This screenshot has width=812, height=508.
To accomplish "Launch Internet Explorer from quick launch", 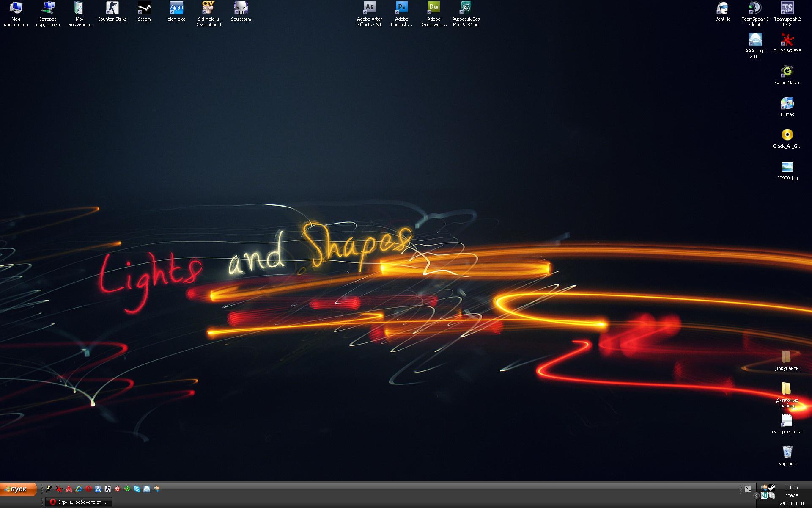I will tap(79, 489).
